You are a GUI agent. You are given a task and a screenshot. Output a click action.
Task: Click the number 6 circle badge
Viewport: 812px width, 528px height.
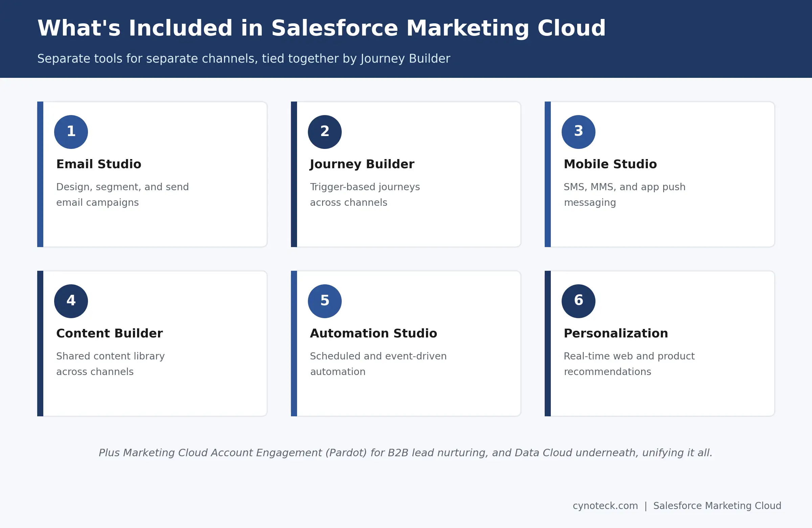579,301
